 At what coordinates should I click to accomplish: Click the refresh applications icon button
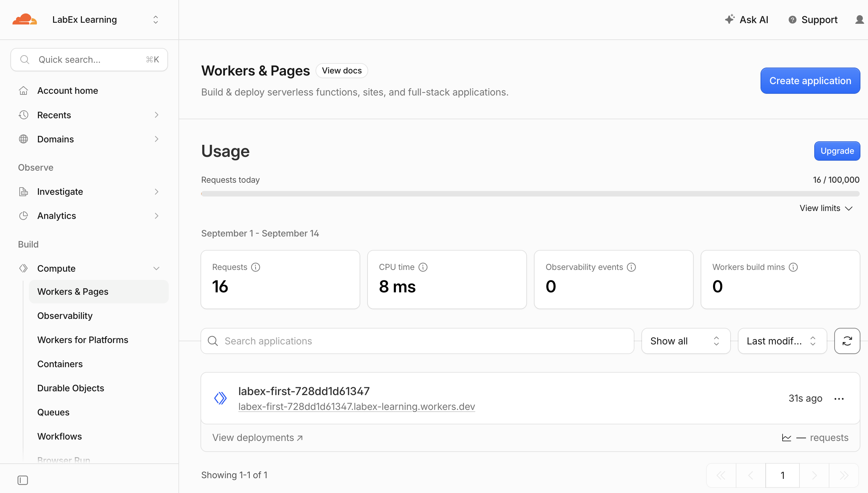(847, 341)
